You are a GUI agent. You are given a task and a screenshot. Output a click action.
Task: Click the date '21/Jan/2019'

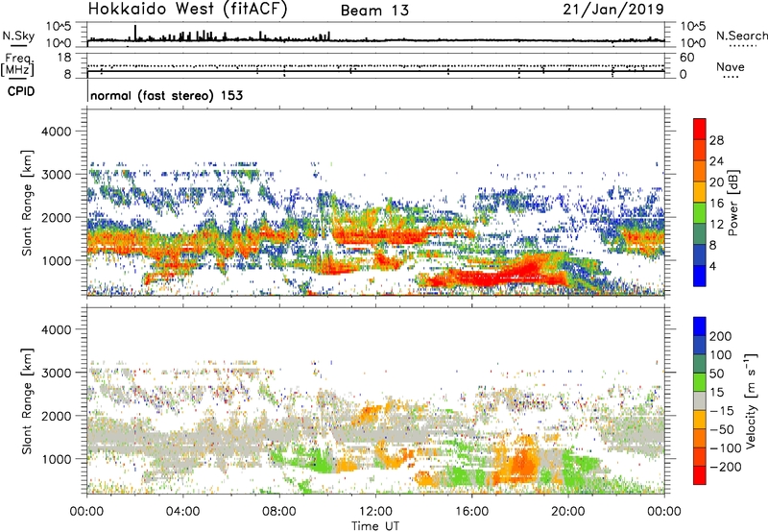(x=613, y=10)
